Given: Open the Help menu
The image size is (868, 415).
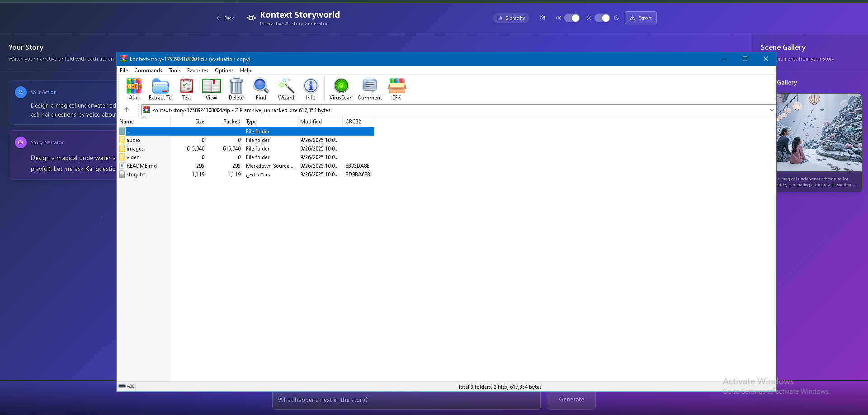Looking at the screenshot, I should click(x=245, y=71).
